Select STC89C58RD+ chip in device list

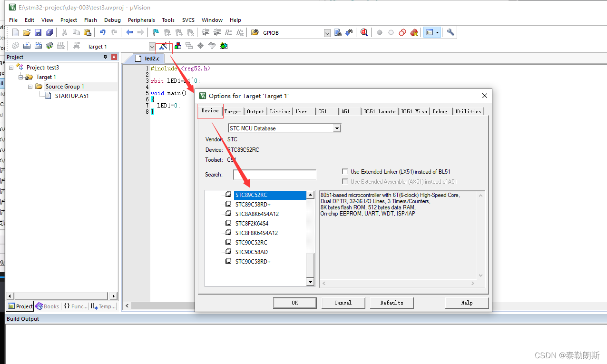coord(253,205)
